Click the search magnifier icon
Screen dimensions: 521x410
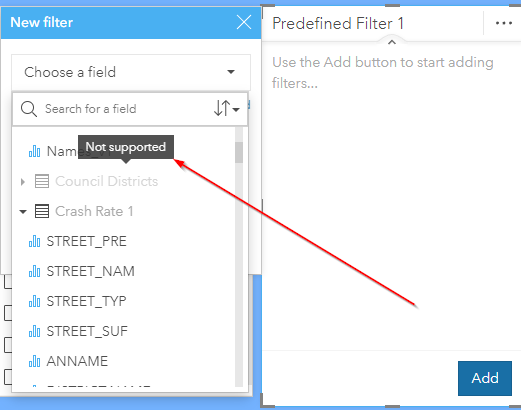click(29, 109)
